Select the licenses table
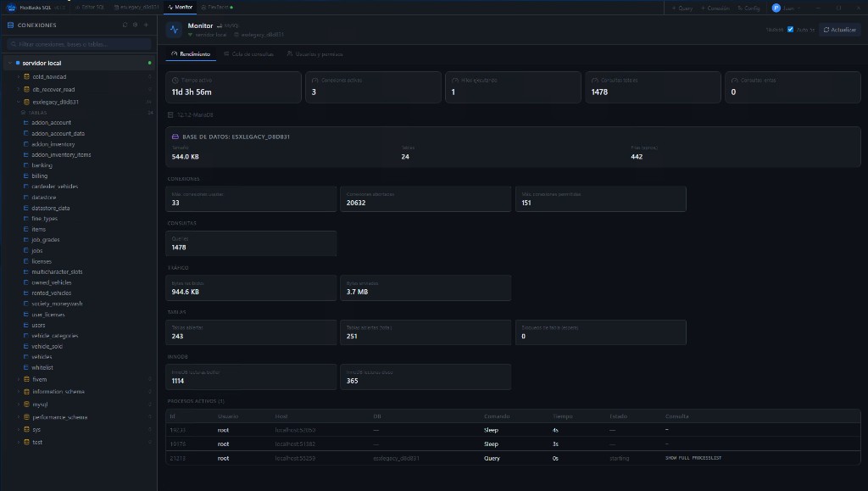Image resolution: width=868 pixels, height=491 pixels. (x=42, y=260)
